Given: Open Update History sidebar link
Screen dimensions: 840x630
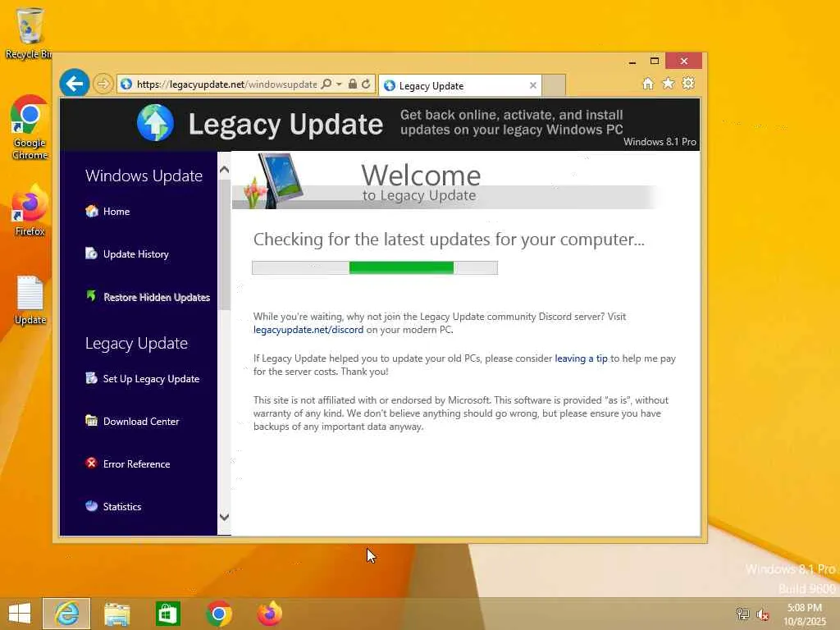Looking at the screenshot, I should coord(136,254).
